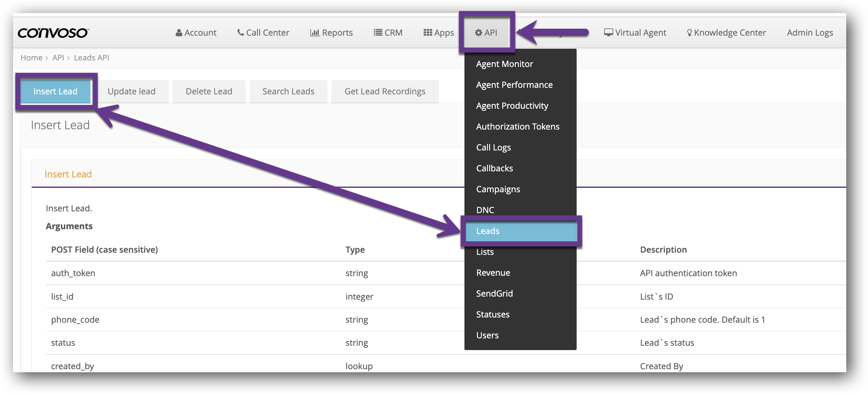Image resolution: width=868 pixels, height=394 pixels.
Task: Open the Call Center menu
Action: pos(263,33)
